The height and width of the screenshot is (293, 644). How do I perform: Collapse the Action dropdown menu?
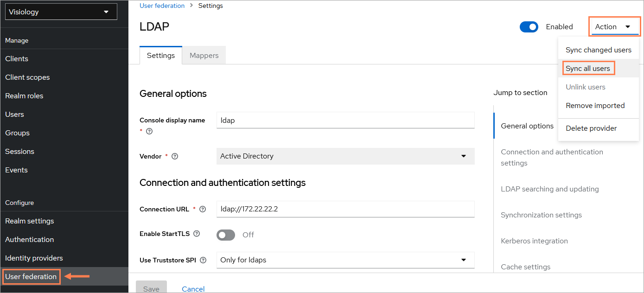point(614,27)
